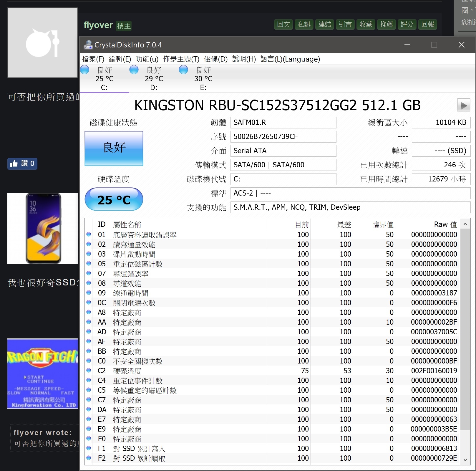Select the 不安全關機次數 attribute row
This screenshot has width=476, height=471.
tap(272, 361)
